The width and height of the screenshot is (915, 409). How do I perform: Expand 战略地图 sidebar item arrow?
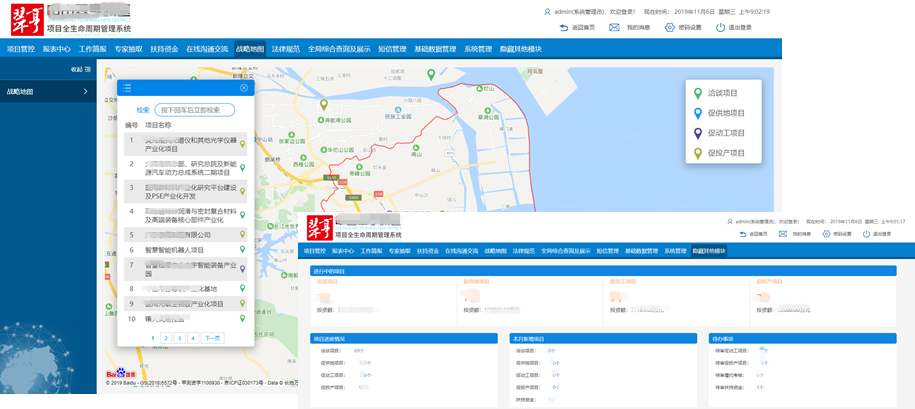(85, 91)
